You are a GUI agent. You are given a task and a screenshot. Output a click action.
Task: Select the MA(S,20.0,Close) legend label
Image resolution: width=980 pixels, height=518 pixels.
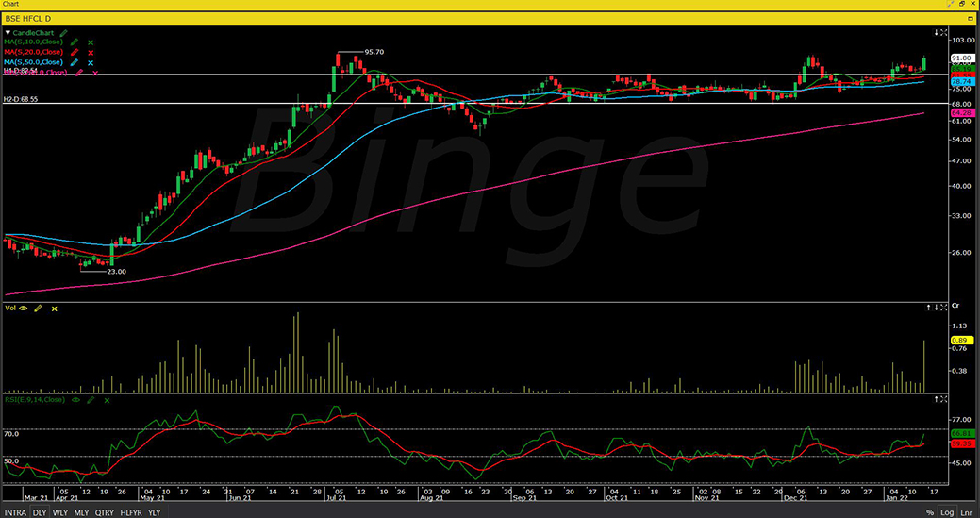pos(34,52)
